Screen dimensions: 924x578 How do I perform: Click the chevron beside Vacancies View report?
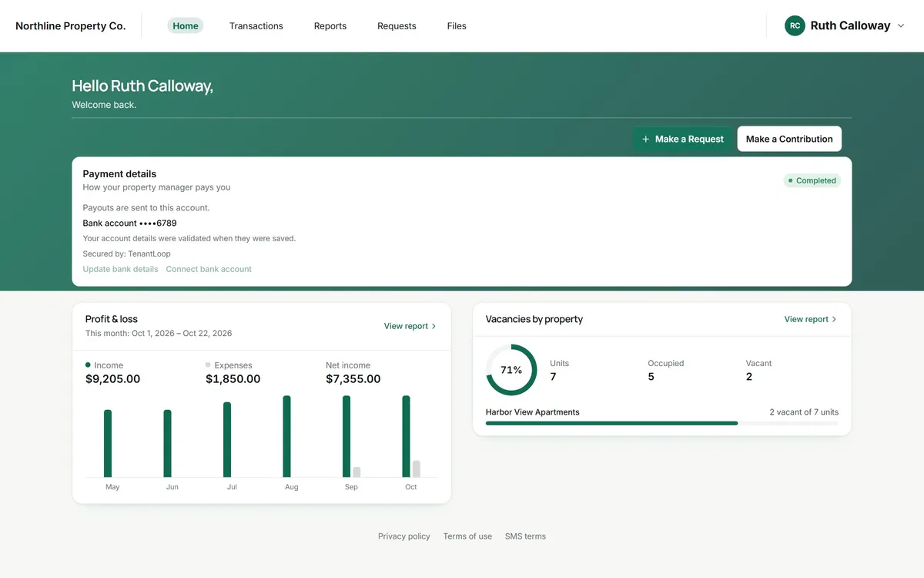pos(834,319)
